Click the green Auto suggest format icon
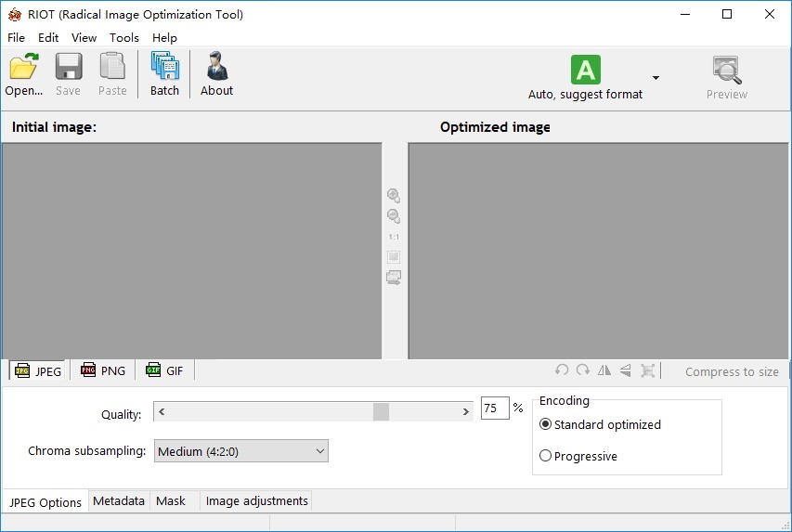Image resolution: width=792 pixels, height=532 pixels. (586, 70)
